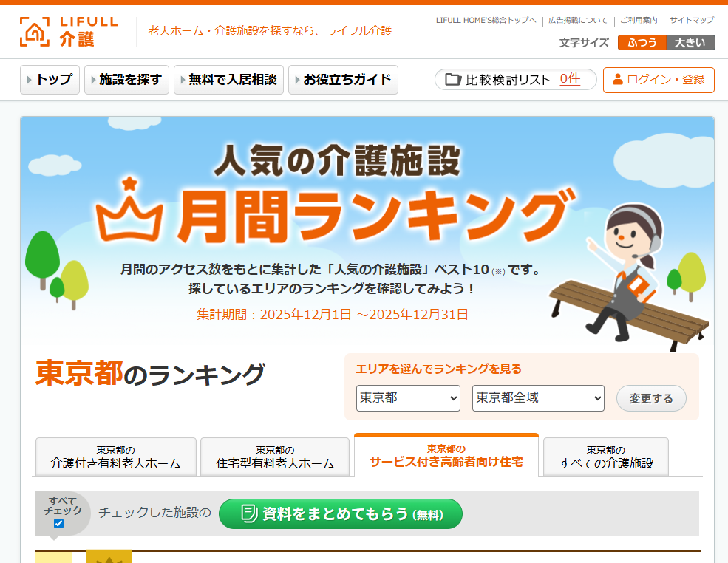Viewport: 728px width, 563px height.
Task: Set text size to ふつう
Action: 642,43
